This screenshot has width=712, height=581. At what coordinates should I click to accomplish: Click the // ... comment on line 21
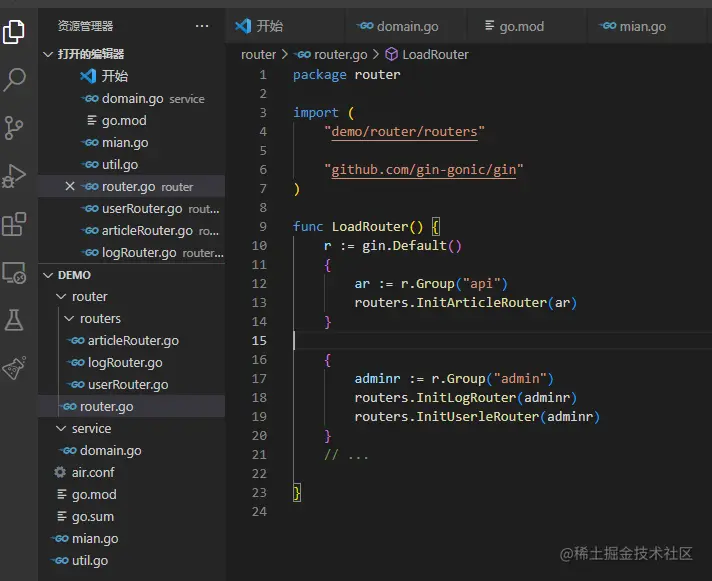[346, 455]
